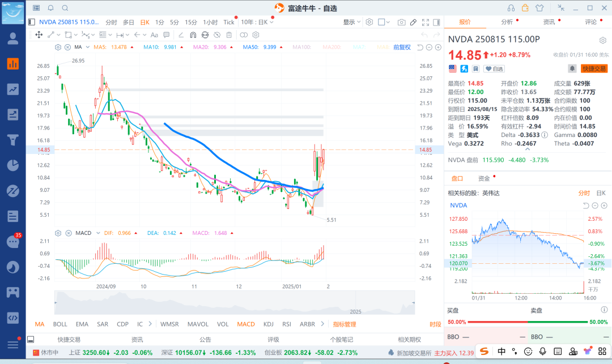Expand the rectangle shape tool dropdown
612x364 pixels.
tap(75, 35)
